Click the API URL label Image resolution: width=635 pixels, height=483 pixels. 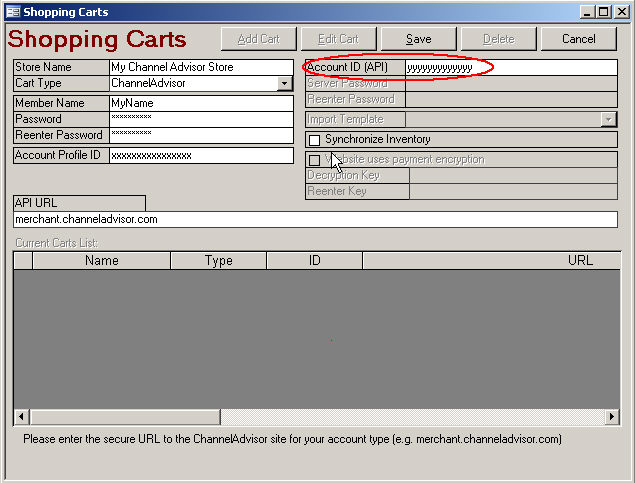click(x=36, y=203)
